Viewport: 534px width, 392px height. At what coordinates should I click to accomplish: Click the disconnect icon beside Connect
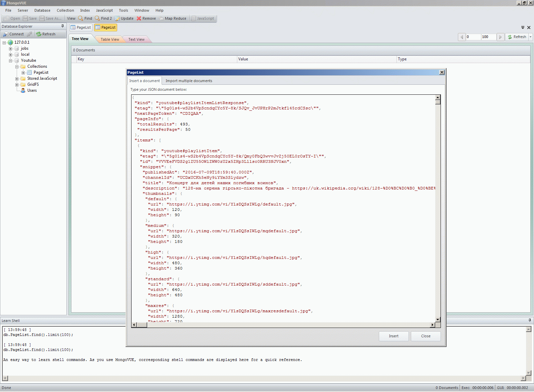coord(29,34)
